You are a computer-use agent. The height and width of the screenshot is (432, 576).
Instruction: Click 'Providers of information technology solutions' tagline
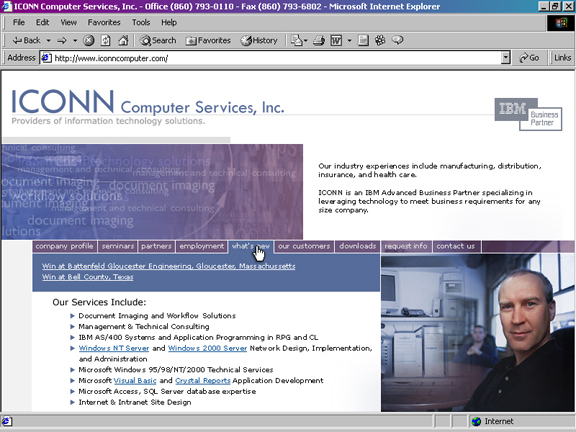108,121
